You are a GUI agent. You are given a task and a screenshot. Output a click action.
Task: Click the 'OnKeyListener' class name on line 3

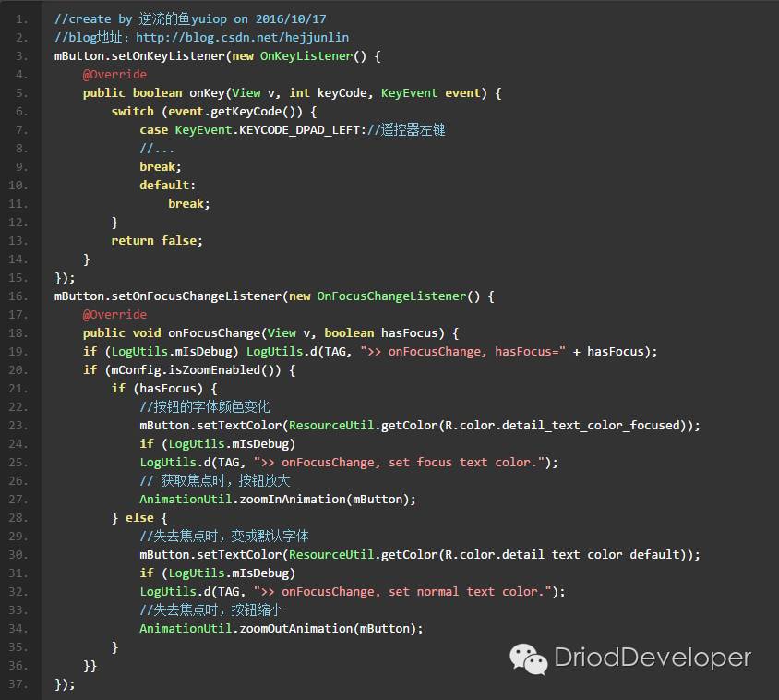click(x=306, y=56)
